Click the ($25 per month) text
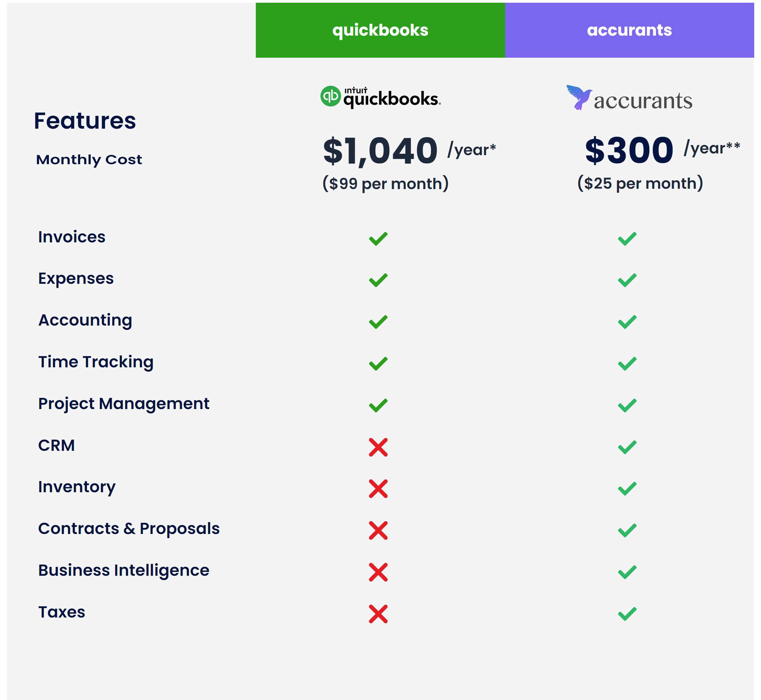Screen dimensions: 761x700 pos(640,183)
